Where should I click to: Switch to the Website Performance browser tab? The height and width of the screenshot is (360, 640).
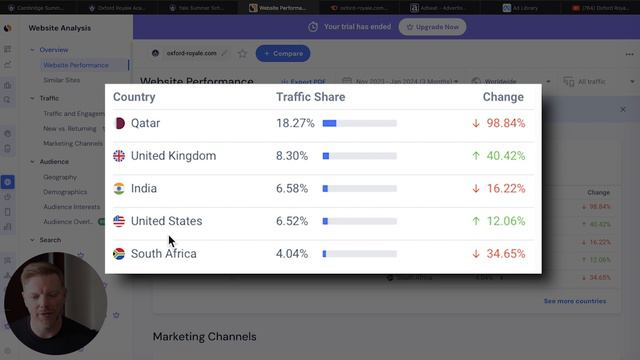pyautogui.click(x=278, y=8)
